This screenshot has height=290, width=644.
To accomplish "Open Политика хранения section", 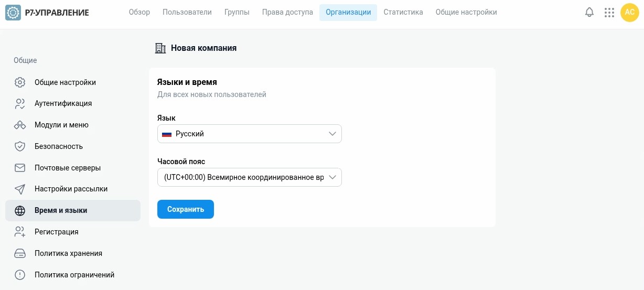I will click(73, 253).
